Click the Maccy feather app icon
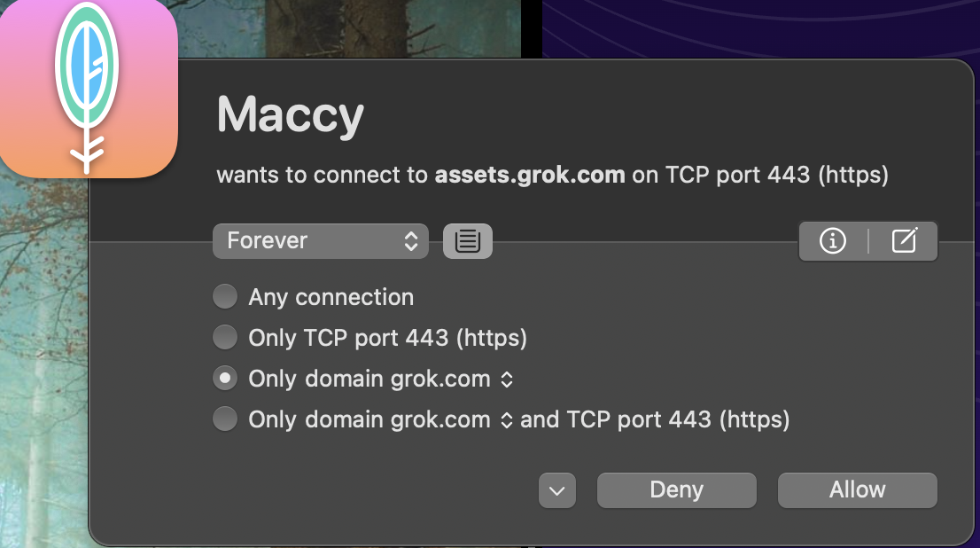The width and height of the screenshot is (980, 548). 88,88
